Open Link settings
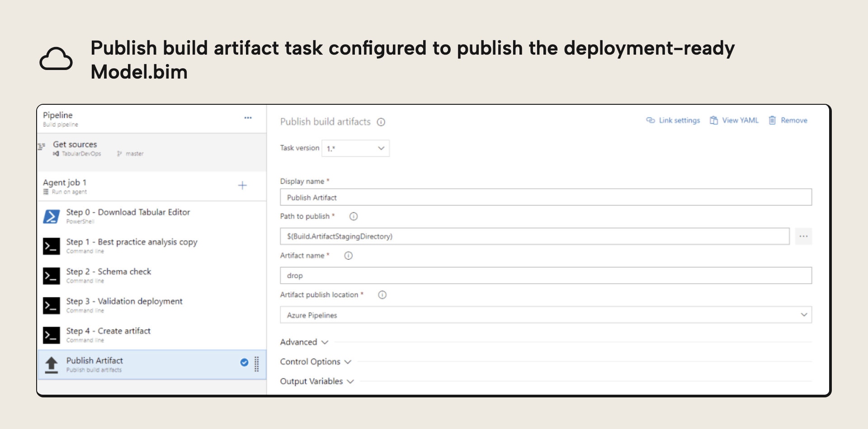Screen dimensions: 868x429 click(x=673, y=120)
